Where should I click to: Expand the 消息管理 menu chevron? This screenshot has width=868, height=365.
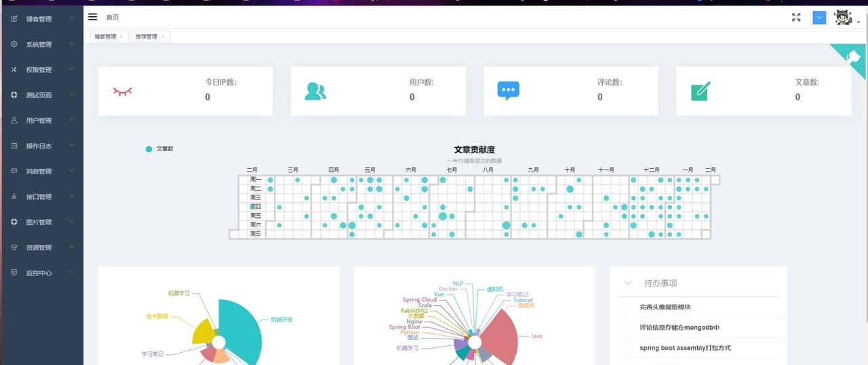(x=71, y=171)
